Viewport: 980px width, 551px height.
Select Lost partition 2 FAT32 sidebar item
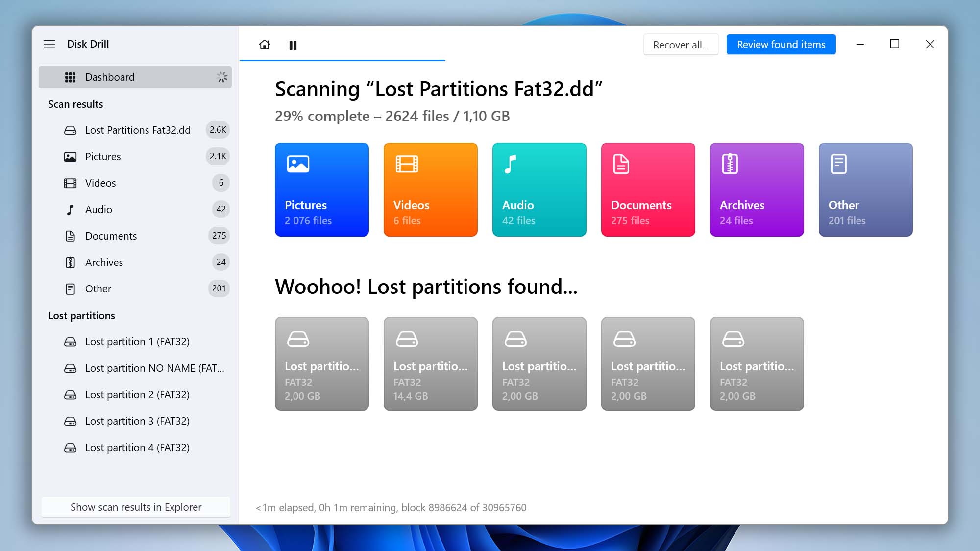click(x=137, y=394)
